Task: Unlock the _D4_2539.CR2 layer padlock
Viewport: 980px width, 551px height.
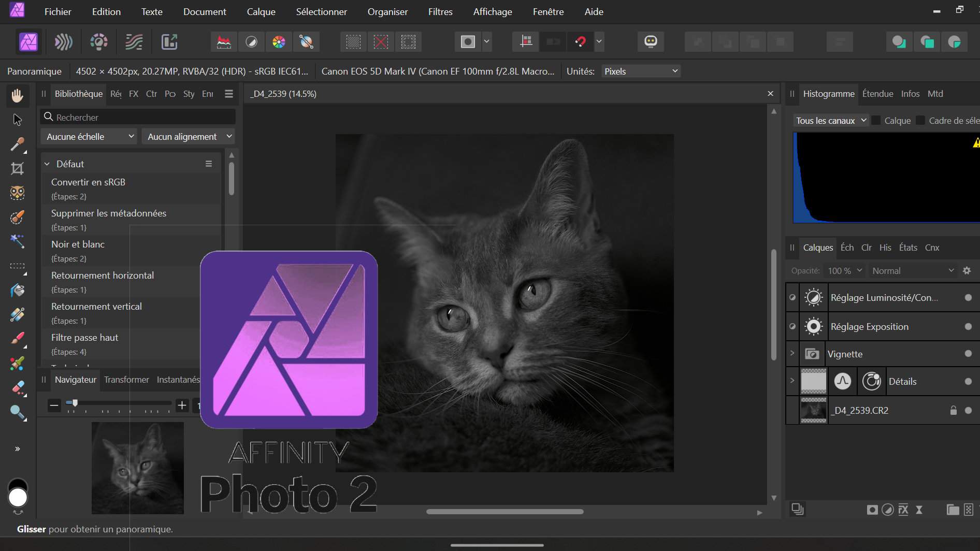Action: coord(953,410)
